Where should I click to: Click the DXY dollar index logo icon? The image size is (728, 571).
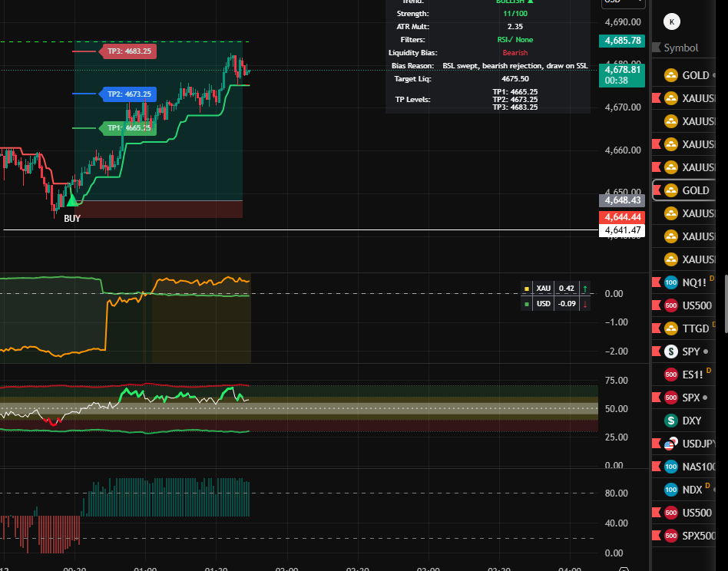tap(671, 421)
